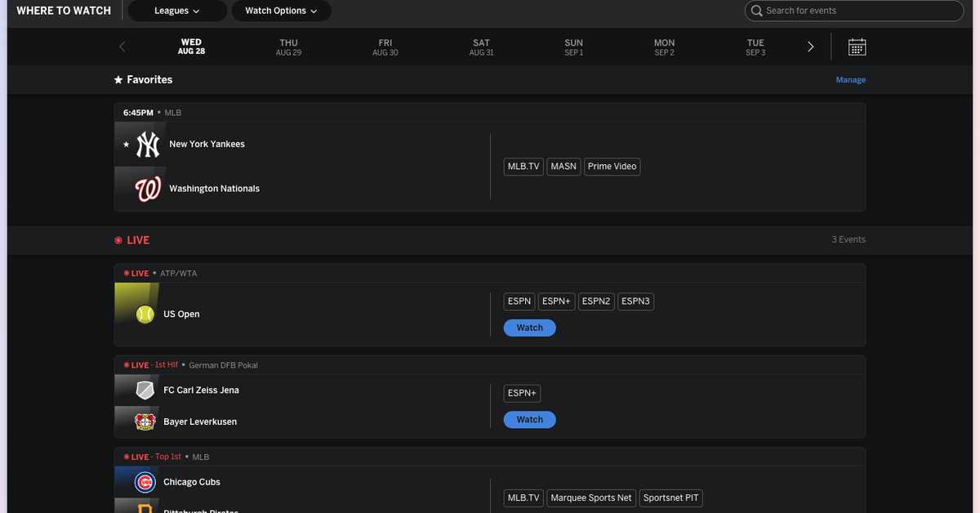
Task: Click the MASN channel button
Action: 563,167
